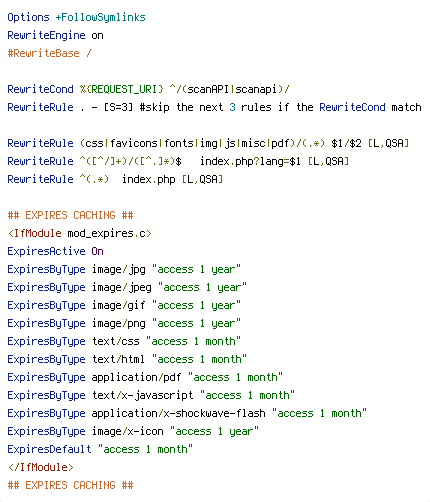Click the commented #RewriteBase line

49,53
